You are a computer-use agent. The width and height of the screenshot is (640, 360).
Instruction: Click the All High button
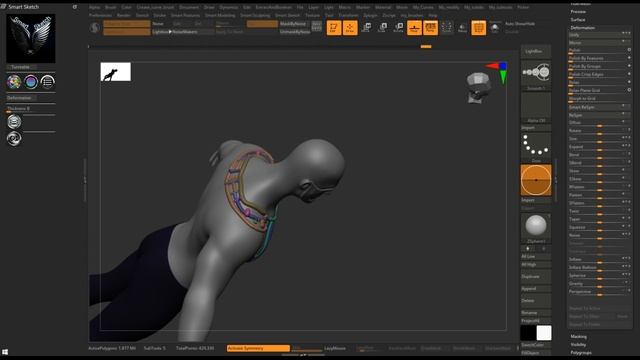(x=536, y=264)
